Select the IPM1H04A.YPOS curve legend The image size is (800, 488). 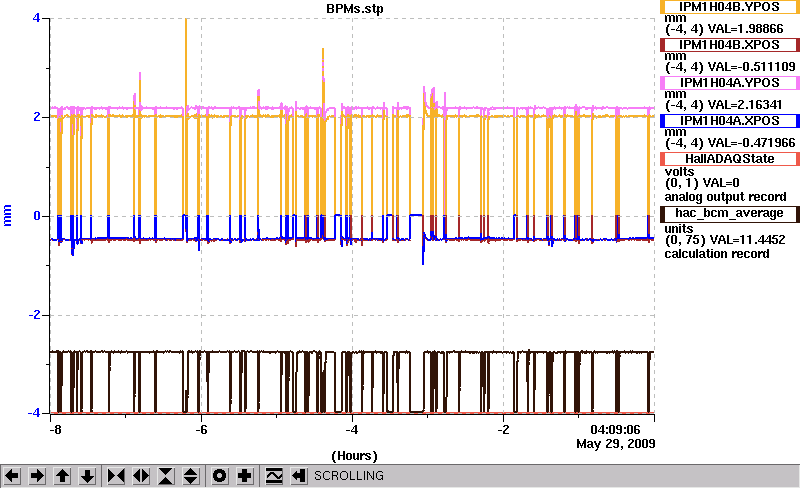730,83
